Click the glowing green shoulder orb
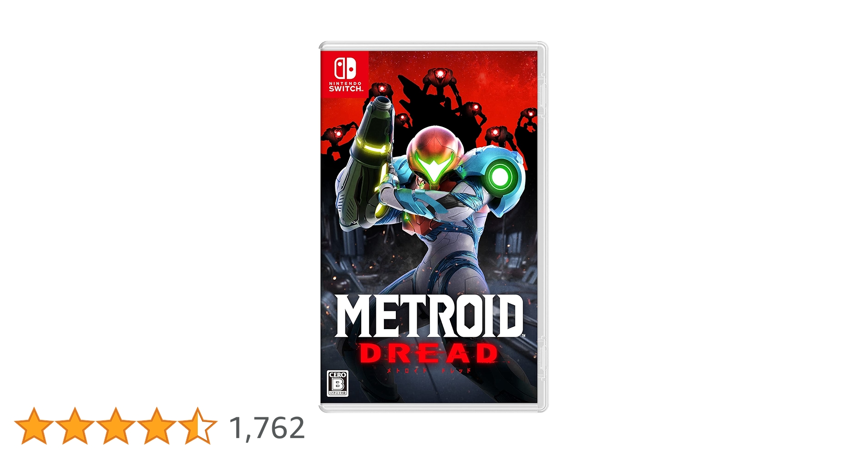868x454 pixels. tap(500, 176)
